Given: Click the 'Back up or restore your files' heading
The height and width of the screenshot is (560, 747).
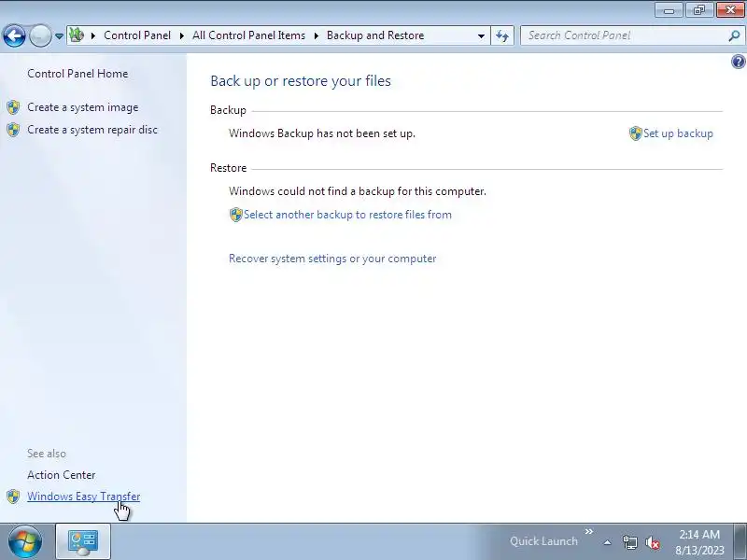Looking at the screenshot, I should tap(301, 81).
